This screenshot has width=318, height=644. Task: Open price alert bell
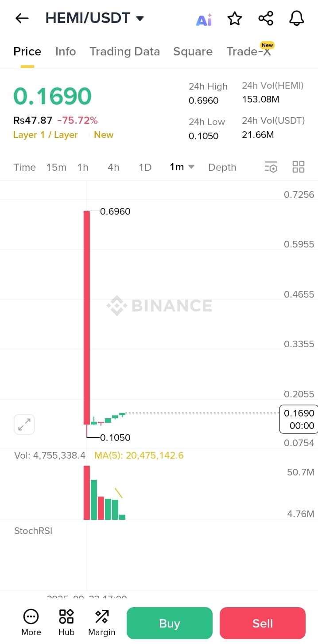tap(297, 19)
